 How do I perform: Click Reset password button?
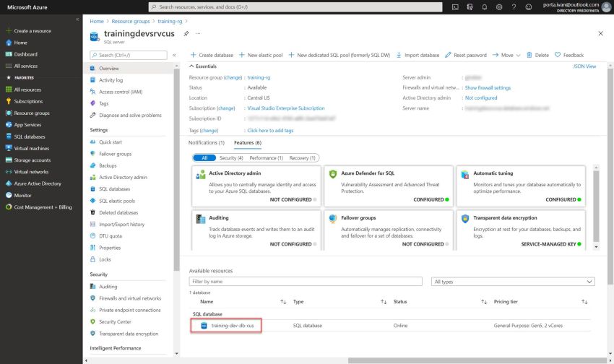point(466,55)
